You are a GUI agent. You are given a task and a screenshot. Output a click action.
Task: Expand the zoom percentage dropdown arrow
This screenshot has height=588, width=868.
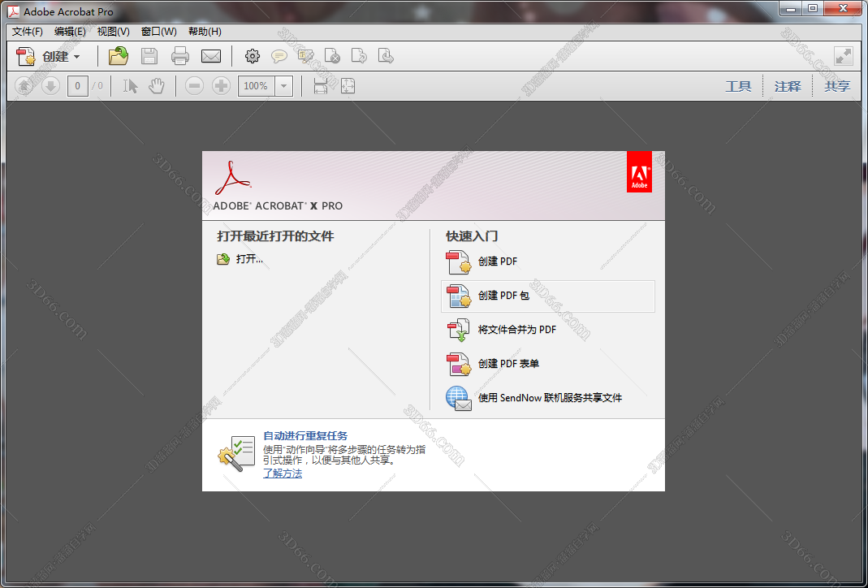point(283,86)
